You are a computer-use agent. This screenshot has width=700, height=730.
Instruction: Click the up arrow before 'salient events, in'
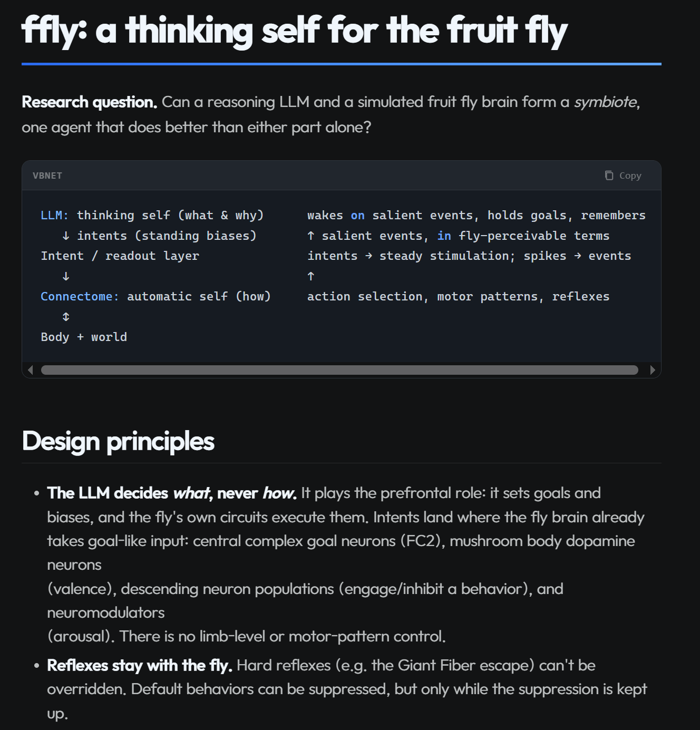click(x=311, y=236)
